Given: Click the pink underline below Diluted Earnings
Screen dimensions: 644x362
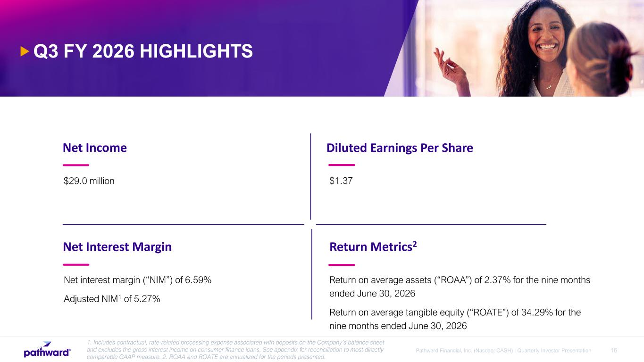Looking at the screenshot, I should pyautogui.click(x=342, y=165).
